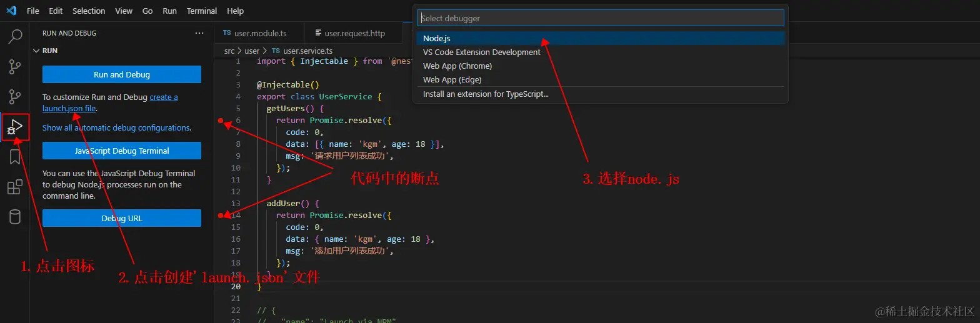Click the RUN AND DEBUG panel title
Viewport: 980px width, 323px height.
69,33
